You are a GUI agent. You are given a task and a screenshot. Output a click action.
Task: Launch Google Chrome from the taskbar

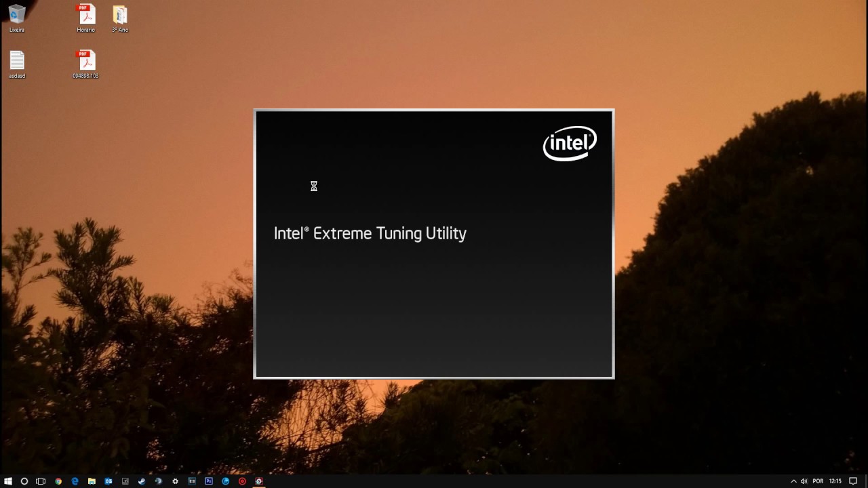[x=58, y=481]
